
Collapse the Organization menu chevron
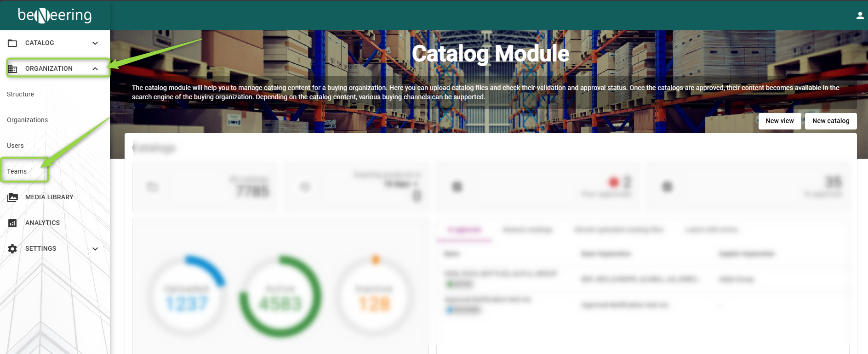(95, 68)
